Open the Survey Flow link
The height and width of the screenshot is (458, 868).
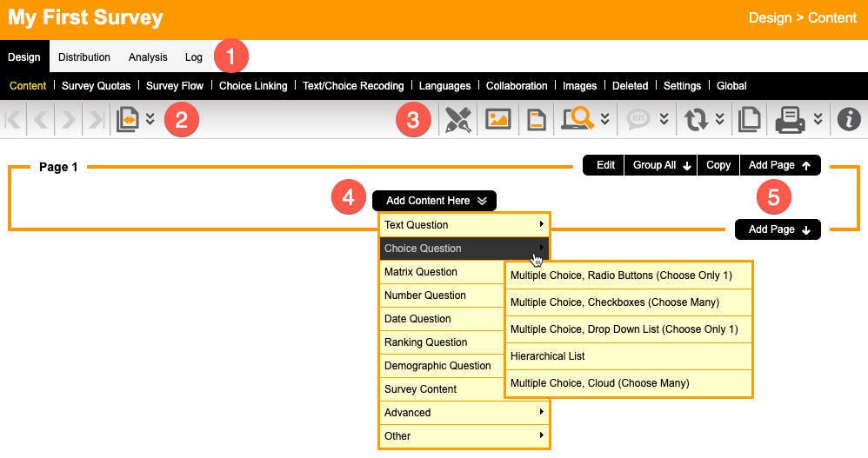pyautogui.click(x=175, y=86)
